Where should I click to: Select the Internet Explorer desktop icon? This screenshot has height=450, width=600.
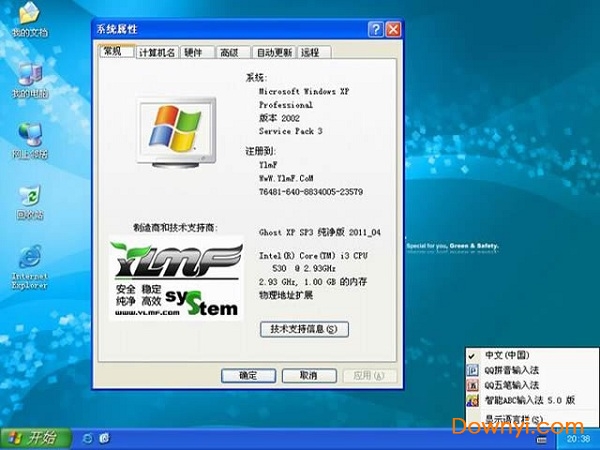click(x=30, y=267)
